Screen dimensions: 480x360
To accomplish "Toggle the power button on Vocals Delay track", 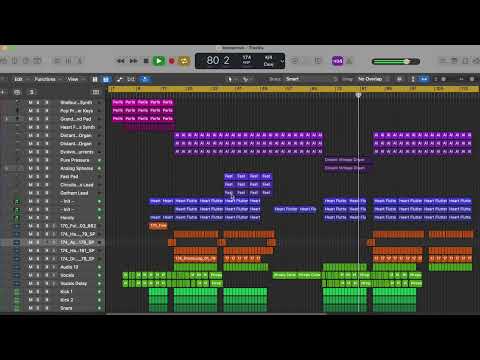I will point(99,284).
